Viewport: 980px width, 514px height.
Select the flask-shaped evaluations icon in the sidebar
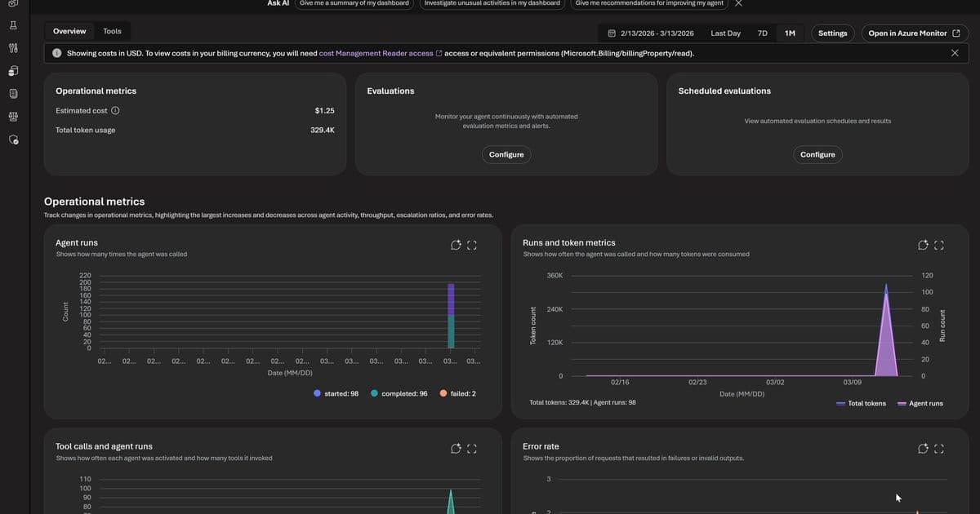(12, 24)
